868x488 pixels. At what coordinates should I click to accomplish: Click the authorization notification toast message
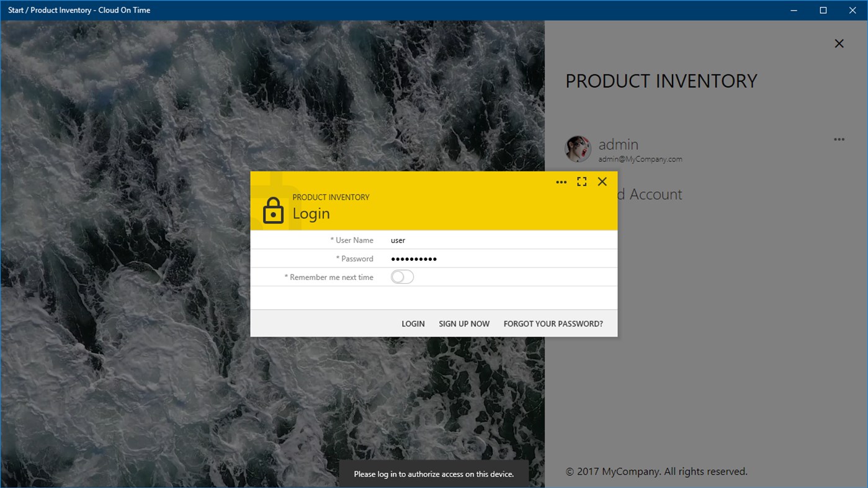(434, 473)
